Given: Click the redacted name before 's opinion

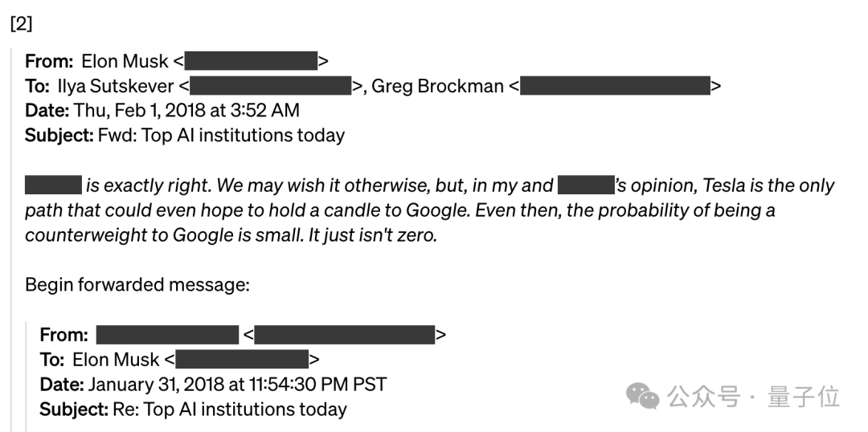Looking at the screenshot, I should [x=585, y=186].
